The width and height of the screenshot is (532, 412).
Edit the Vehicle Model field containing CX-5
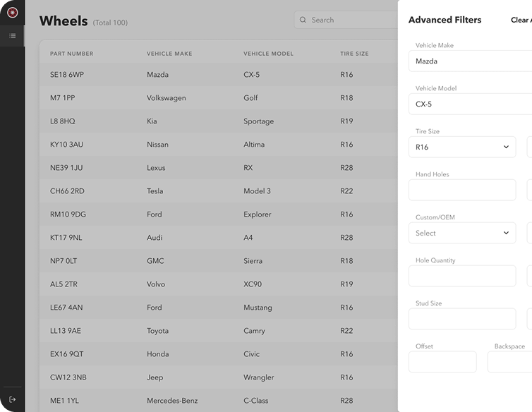tap(470, 104)
